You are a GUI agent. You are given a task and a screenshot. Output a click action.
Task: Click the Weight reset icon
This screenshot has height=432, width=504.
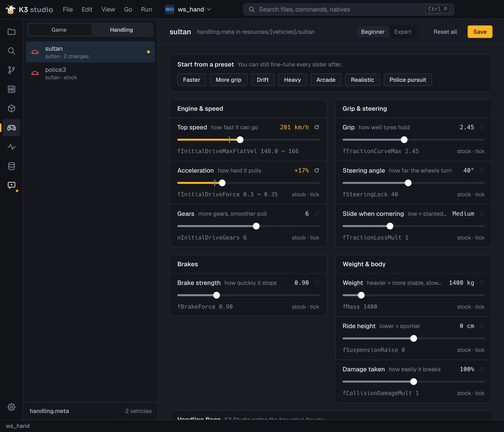[482, 283]
